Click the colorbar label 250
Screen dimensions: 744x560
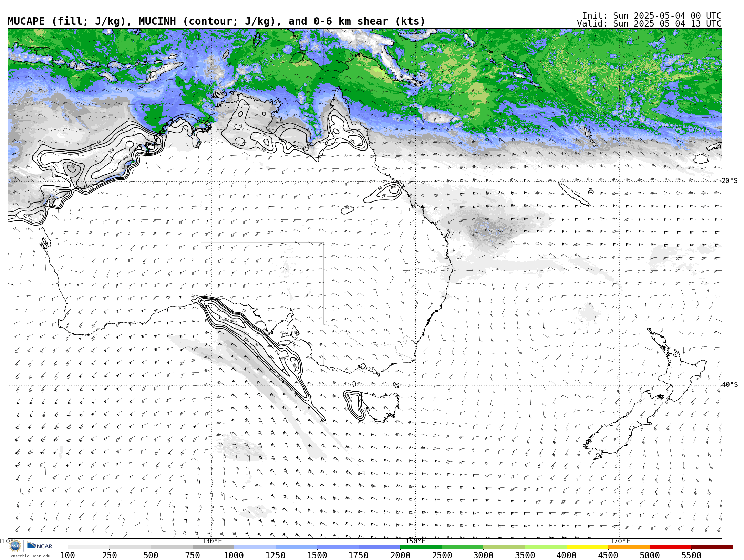click(x=109, y=556)
